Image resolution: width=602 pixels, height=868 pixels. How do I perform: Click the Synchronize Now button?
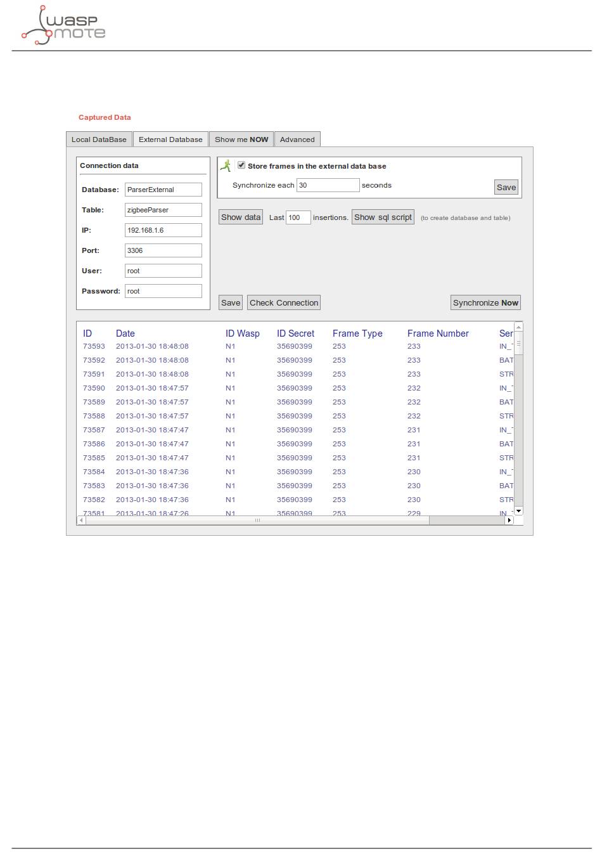tap(485, 303)
